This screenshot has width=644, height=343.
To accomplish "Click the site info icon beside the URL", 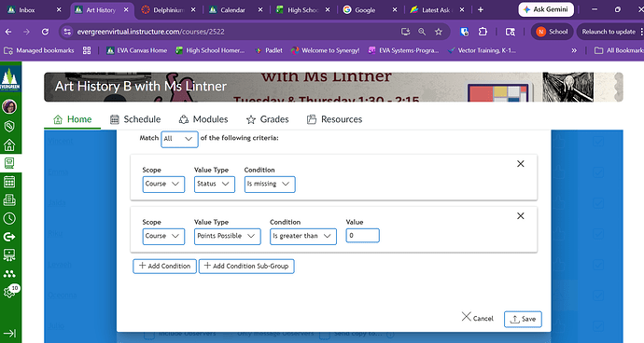I will coord(68,32).
